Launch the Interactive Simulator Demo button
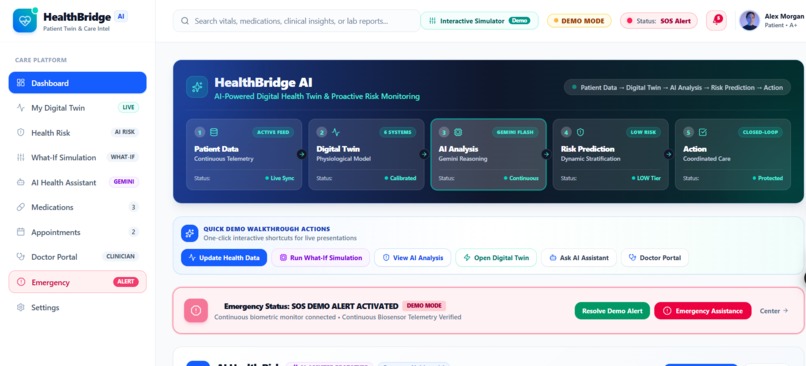806x366 pixels. point(480,21)
